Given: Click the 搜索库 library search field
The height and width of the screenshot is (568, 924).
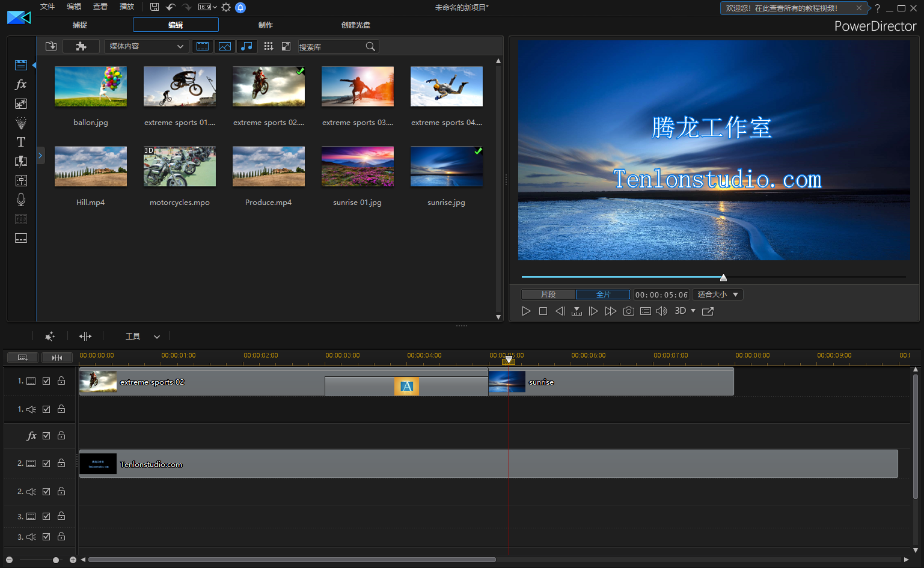Looking at the screenshot, I should point(332,46).
